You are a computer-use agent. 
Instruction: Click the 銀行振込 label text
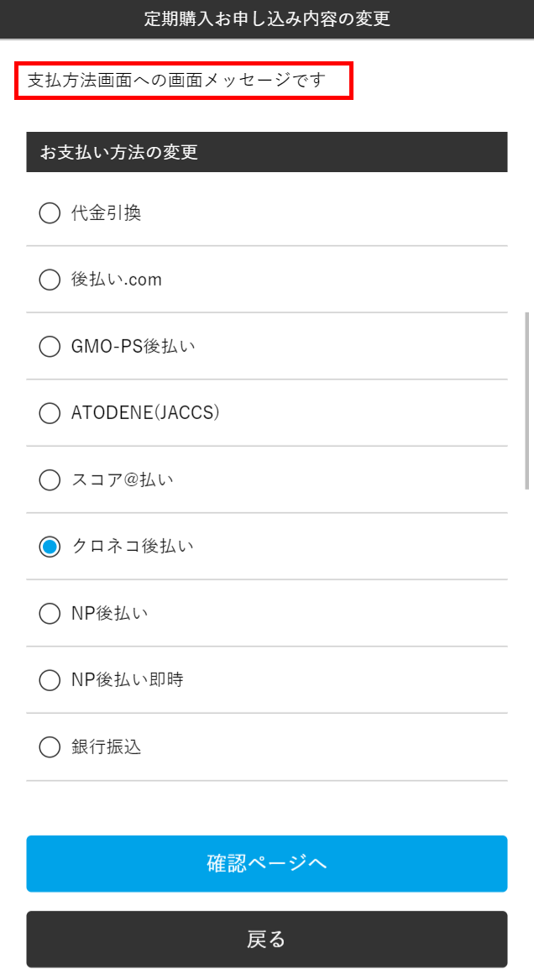pyautogui.click(x=106, y=747)
